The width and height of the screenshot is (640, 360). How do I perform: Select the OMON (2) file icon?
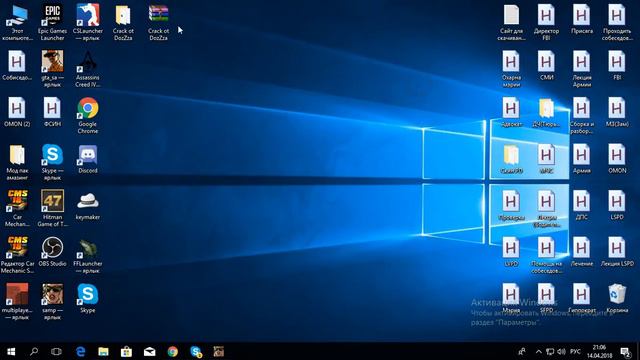tap(17, 112)
